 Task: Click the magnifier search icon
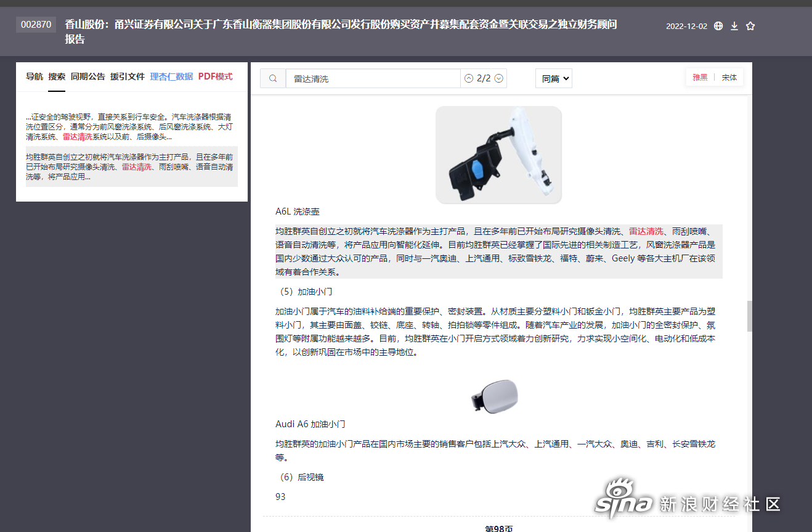pos(273,78)
